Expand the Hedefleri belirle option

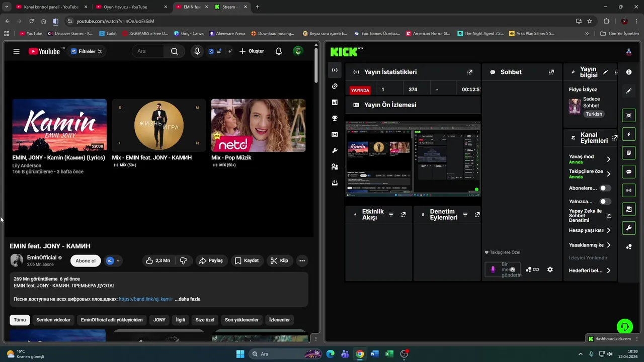pyautogui.click(x=608, y=270)
